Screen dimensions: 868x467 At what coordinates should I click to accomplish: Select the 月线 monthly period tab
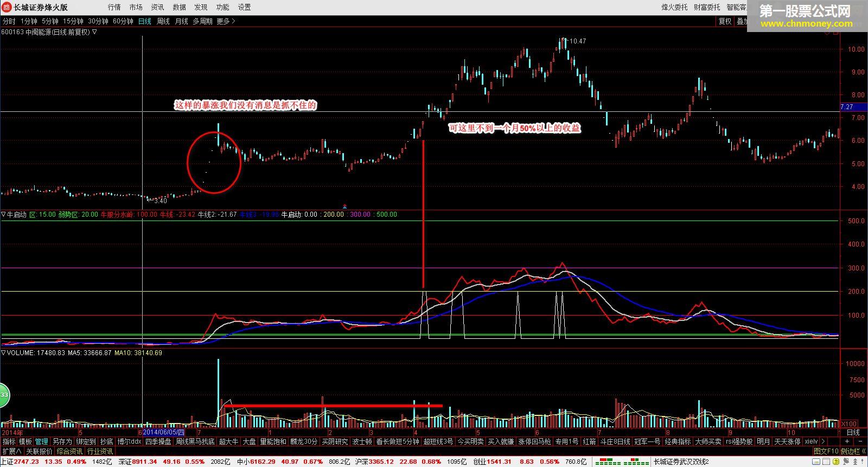point(181,21)
